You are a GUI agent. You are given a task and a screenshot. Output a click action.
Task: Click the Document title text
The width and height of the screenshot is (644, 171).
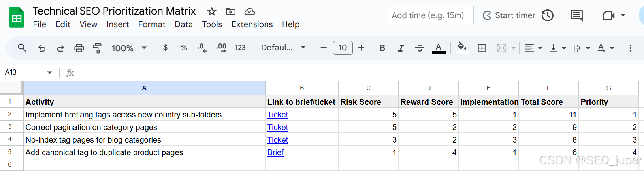tap(114, 11)
